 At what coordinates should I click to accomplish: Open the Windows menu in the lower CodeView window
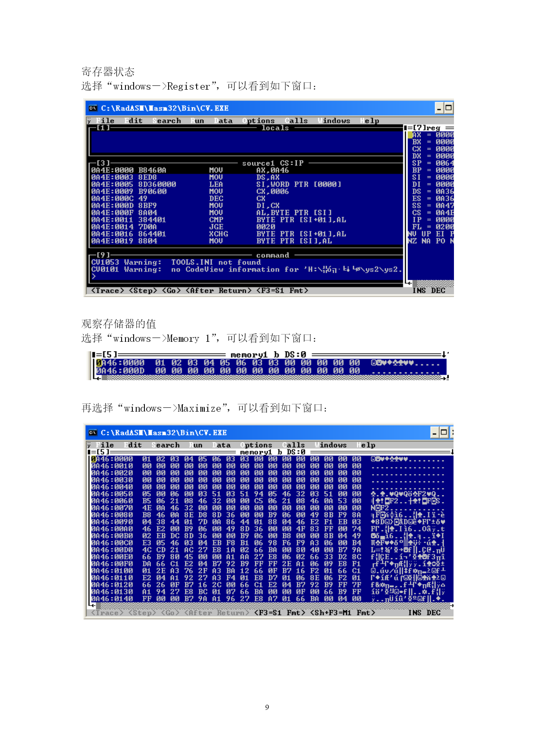(x=331, y=445)
